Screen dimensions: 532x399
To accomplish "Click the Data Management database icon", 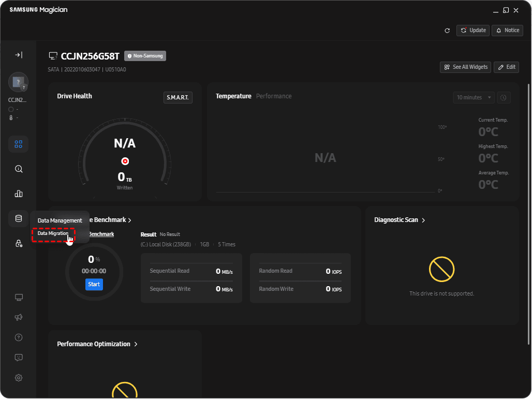I will click(19, 218).
